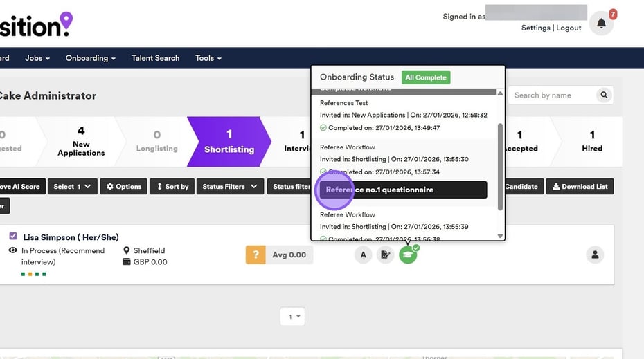Click the circular 'A' icon for Lisa Simpson
This screenshot has width=644, height=359.
tap(363, 255)
